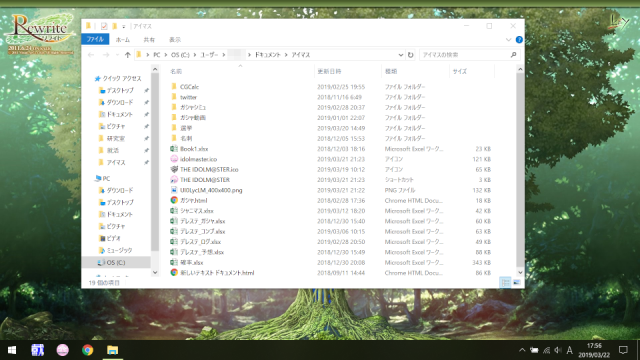Expand the ribbon with the chevron
Screen dimensions: 640x360
click(x=509, y=40)
